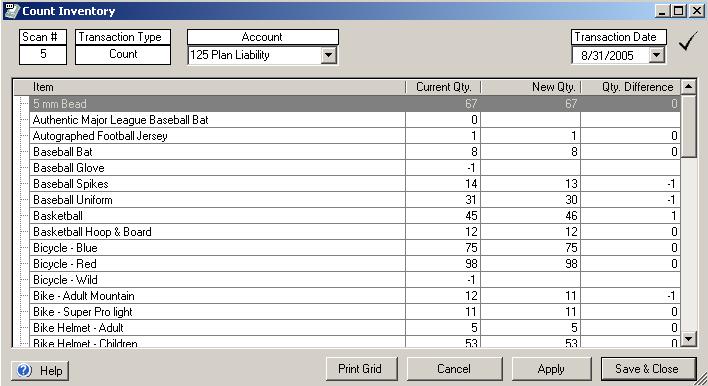The width and height of the screenshot is (708, 386).
Task: Maximize the Count Inventory window
Action: (x=679, y=11)
